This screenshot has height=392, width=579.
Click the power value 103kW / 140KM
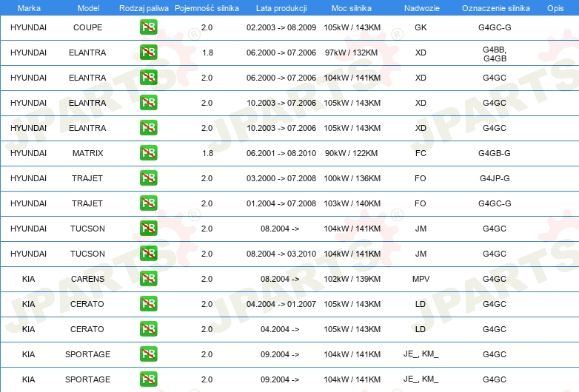pos(352,203)
